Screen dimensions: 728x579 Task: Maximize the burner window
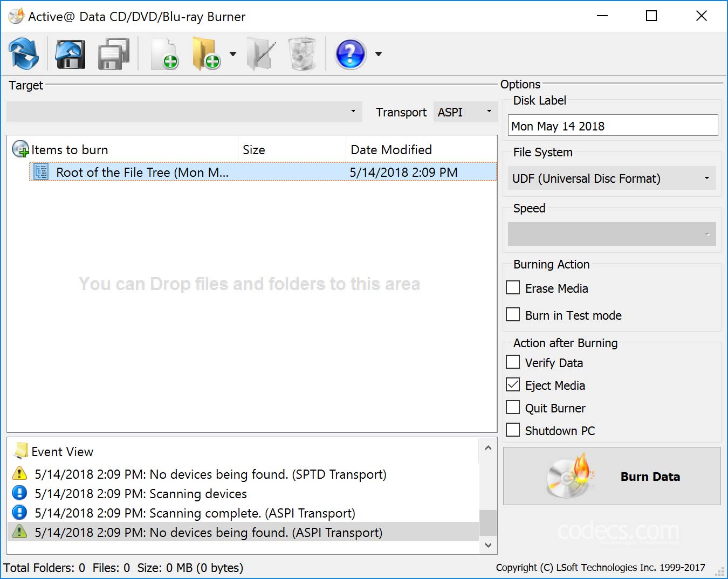pyautogui.click(x=651, y=16)
